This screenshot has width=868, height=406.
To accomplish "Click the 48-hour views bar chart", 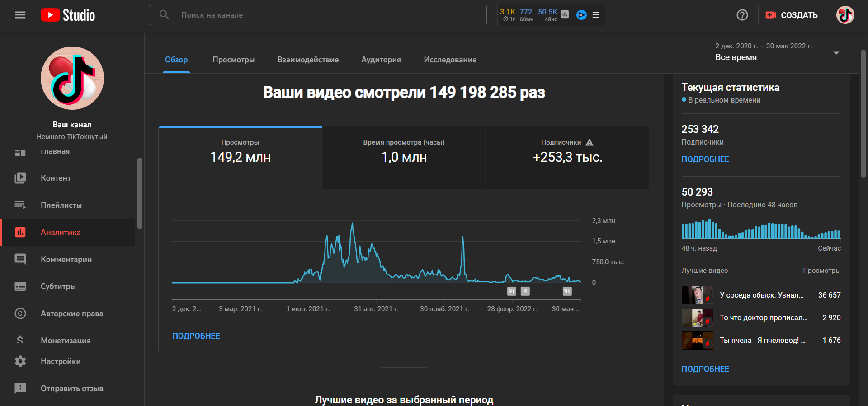I will pos(761,229).
